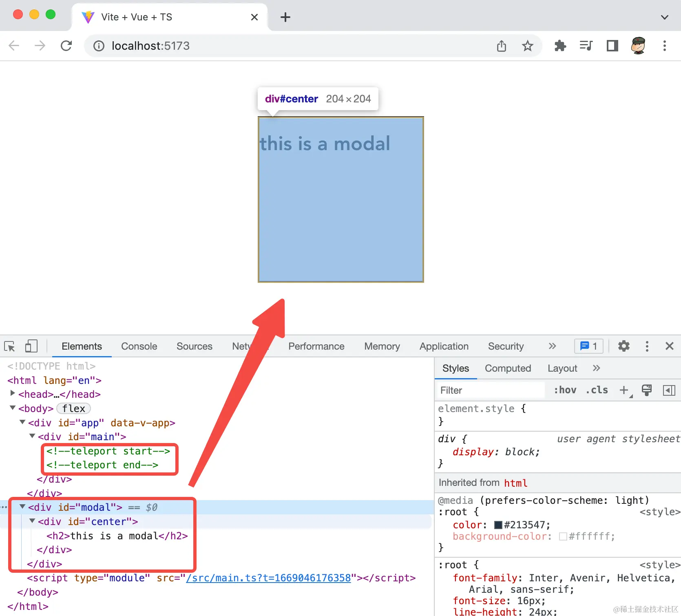Open the /src/main.ts script link
The height and width of the screenshot is (616, 681).
[268, 578]
